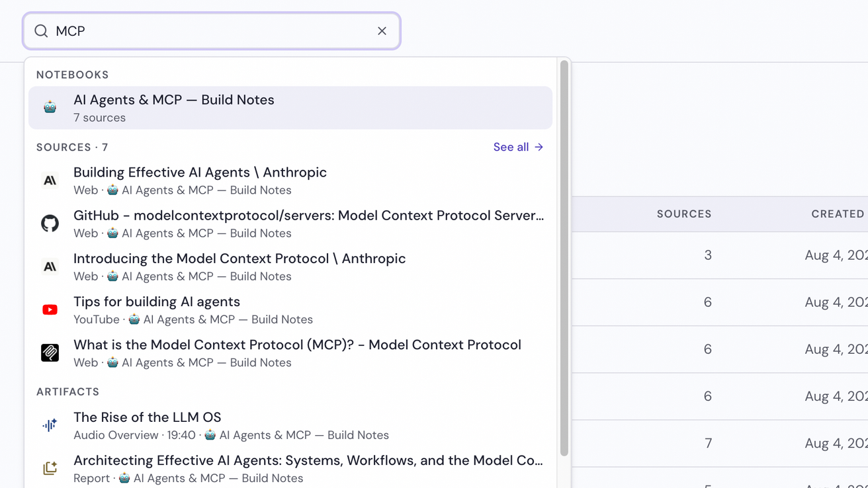This screenshot has width=868, height=488.
Task: Click the GitHub logo in the sources list
Action: click(50, 224)
